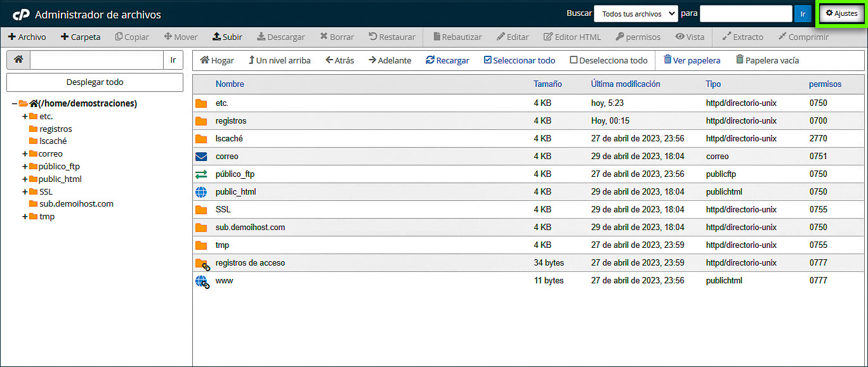Click the Carpeta new folder button

coord(81,37)
